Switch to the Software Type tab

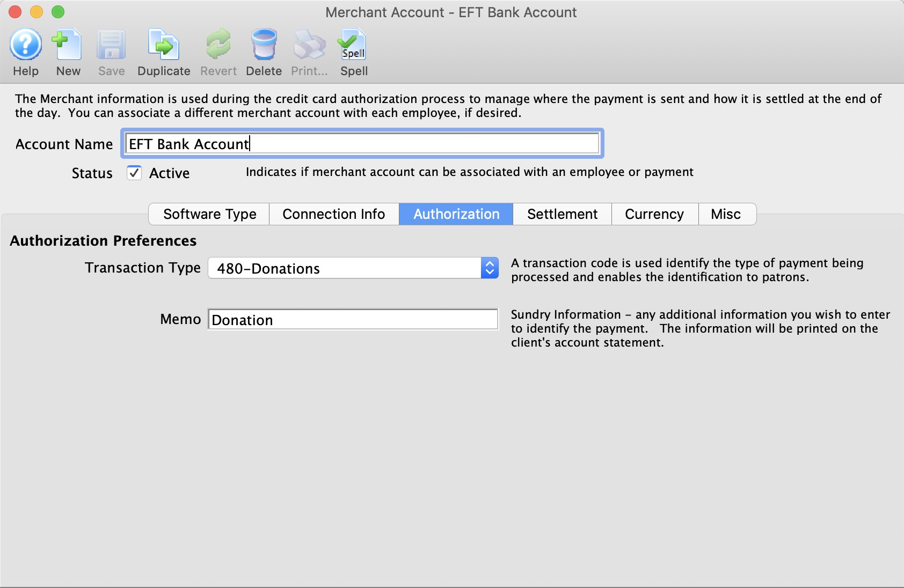(x=209, y=214)
